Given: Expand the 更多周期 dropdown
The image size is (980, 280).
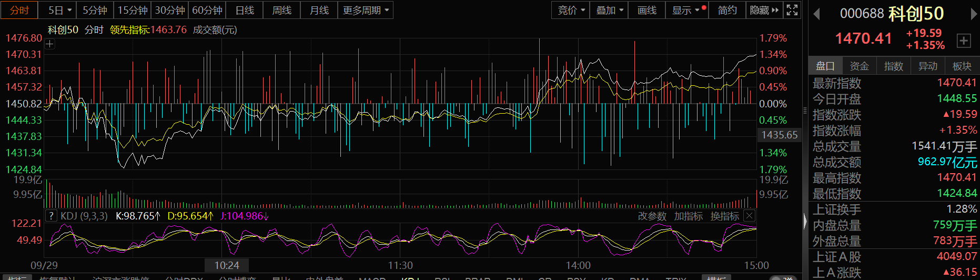Looking at the screenshot, I should (x=366, y=10).
